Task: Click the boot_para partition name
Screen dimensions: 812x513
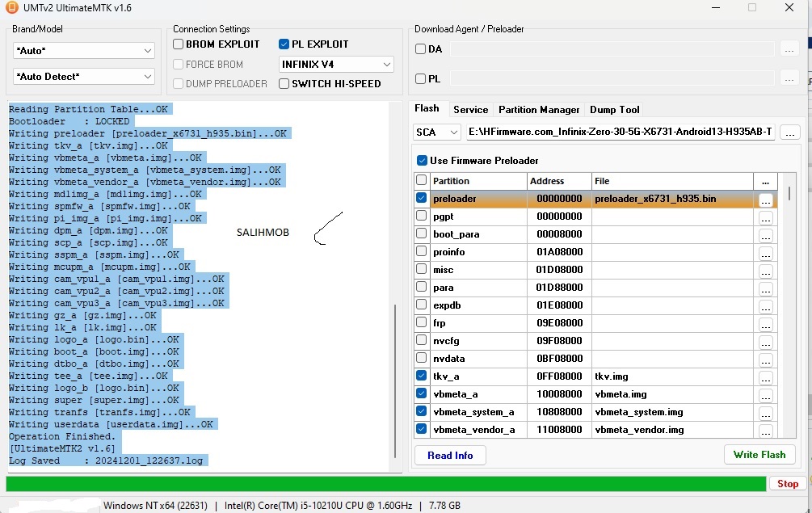Action: pos(456,234)
